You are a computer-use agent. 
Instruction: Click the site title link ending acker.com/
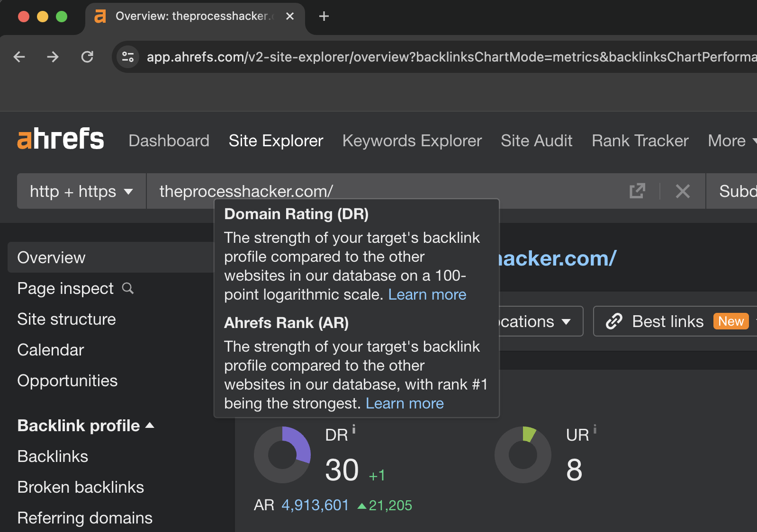(x=557, y=258)
